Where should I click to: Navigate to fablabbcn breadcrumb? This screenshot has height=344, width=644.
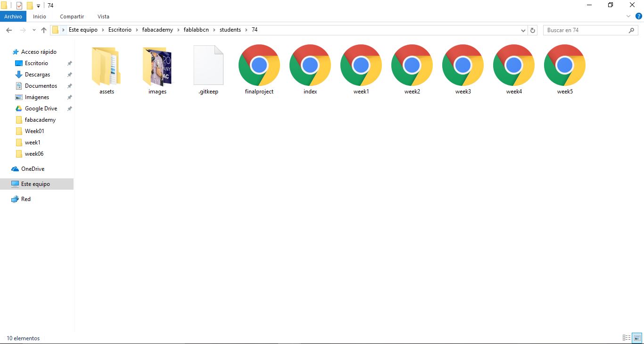(196, 30)
